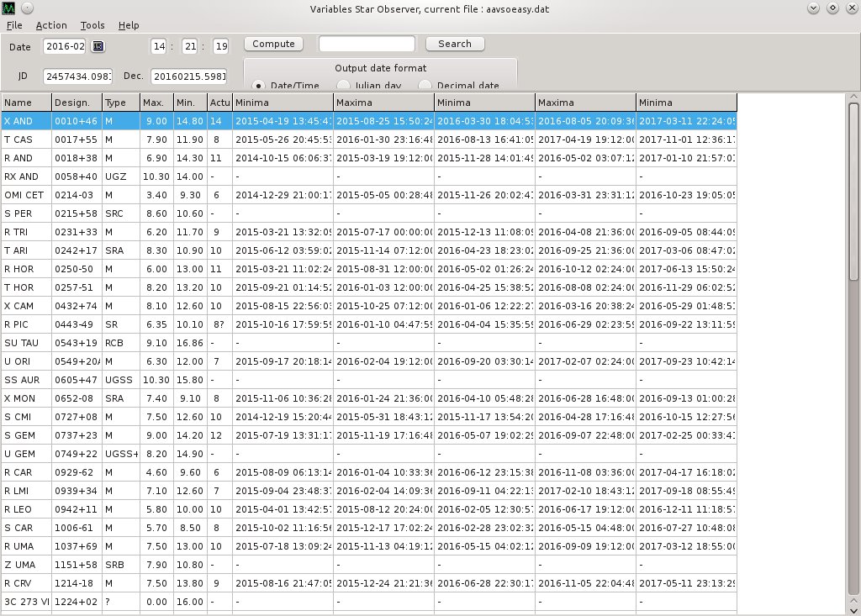Select the X AND row
Image resolution: width=861 pixels, height=616 pixels.
(369, 121)
